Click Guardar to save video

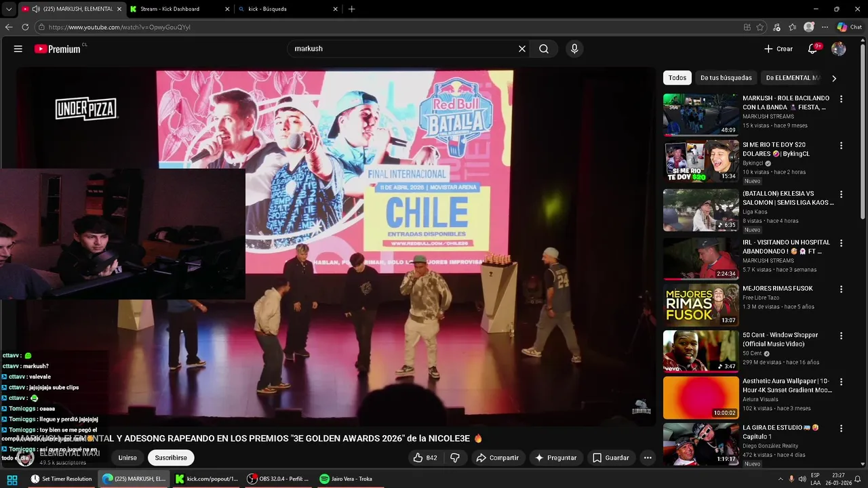pyautogui.click(x=610, y=457)
